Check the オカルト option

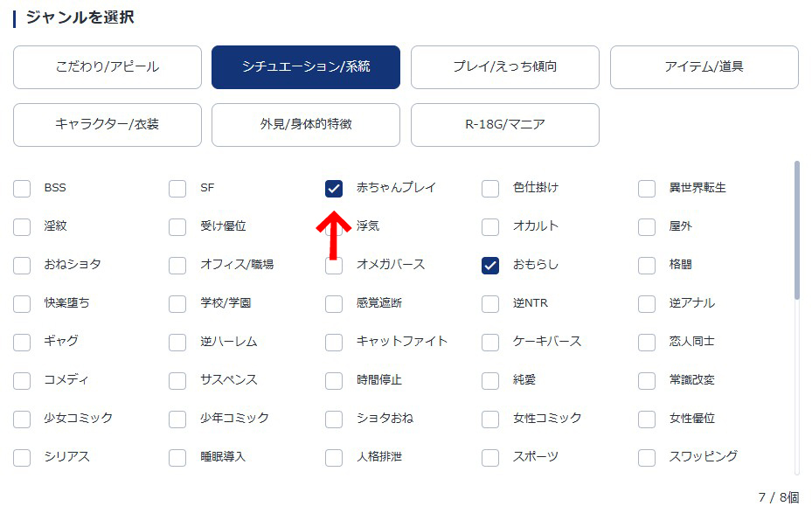pyautogui.click(x=490, y=226)
